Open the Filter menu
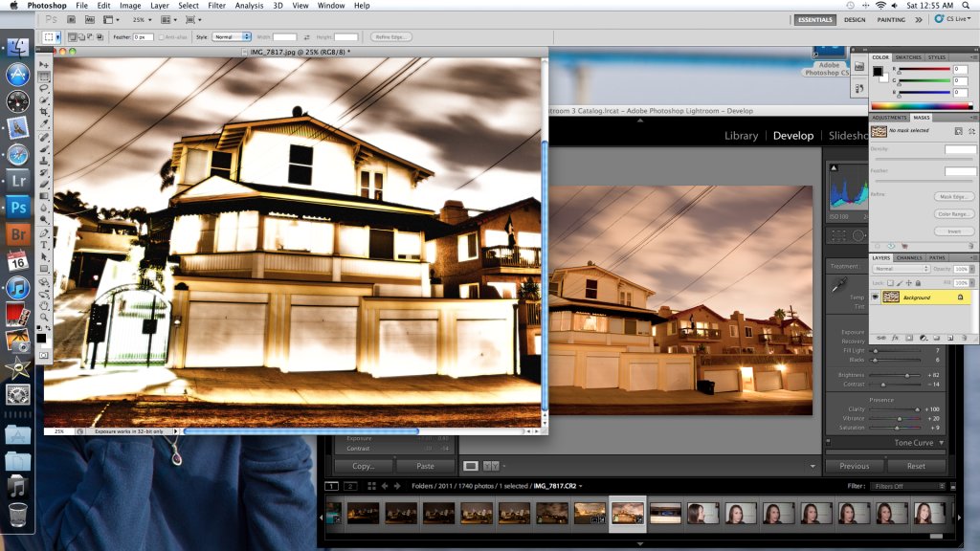This screenshot has width=980, height=551. pyautogui.click(x=217, y=6)
